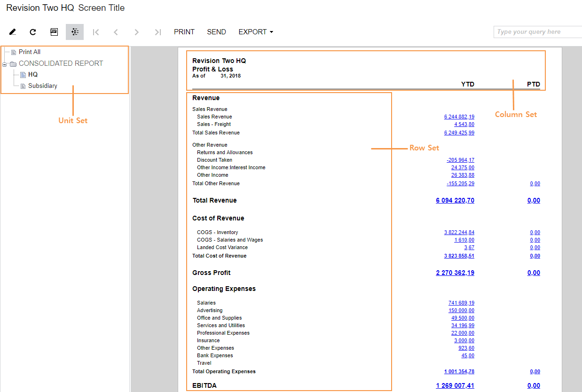Open COGS Salaries and Wages 1 610,00
The height and width of the screenshot is (392, 582).
click(464, 240)
